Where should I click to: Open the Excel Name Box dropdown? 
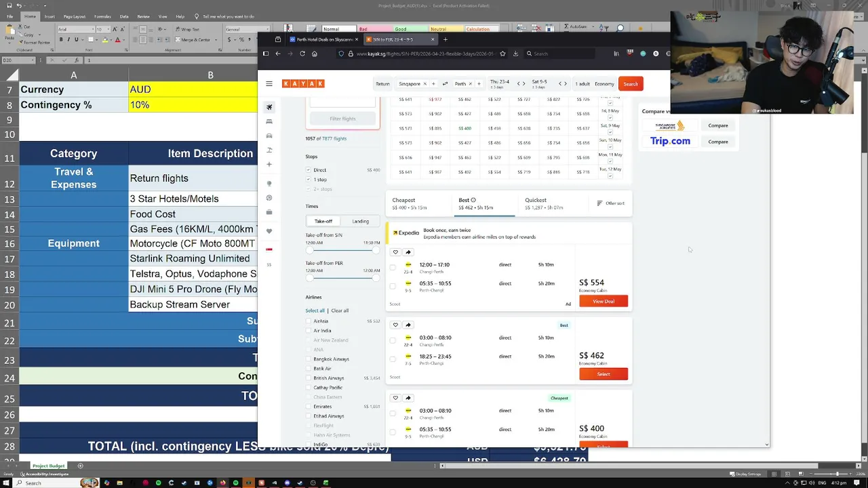point(33,60)
